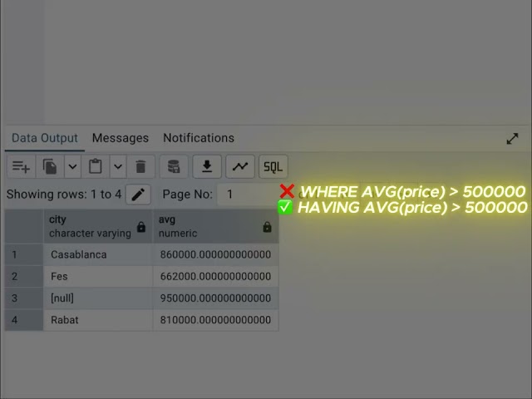The width and height of the screenshot is (532, 399).
Task: Click the Add row icon
Action: 21,166
